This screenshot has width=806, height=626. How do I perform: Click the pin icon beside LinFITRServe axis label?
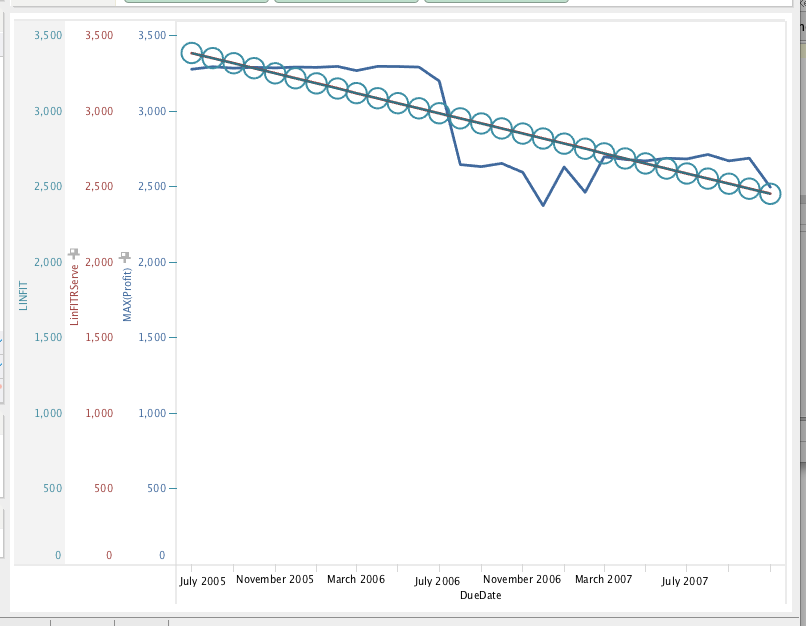pyautogui.click(x=74, y=253)
